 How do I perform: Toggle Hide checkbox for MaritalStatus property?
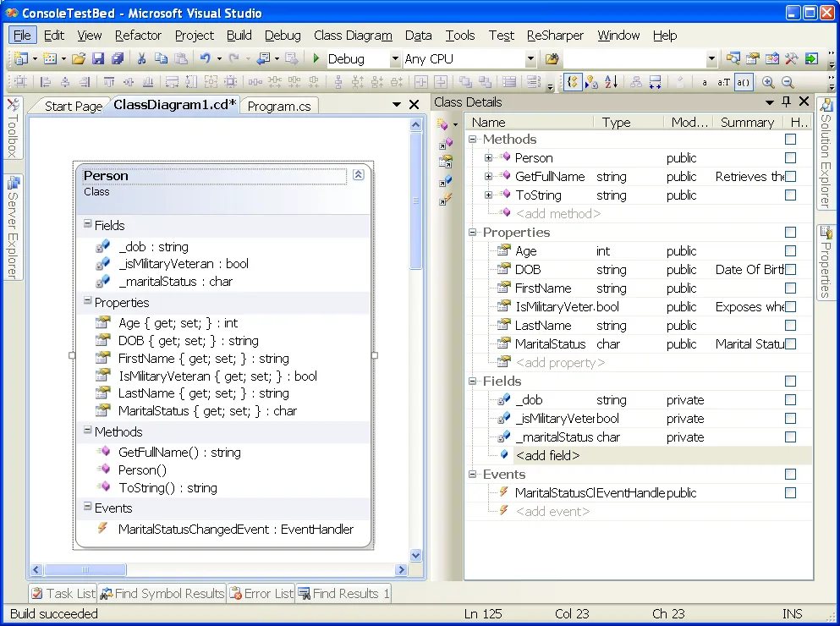coord(790,344)
